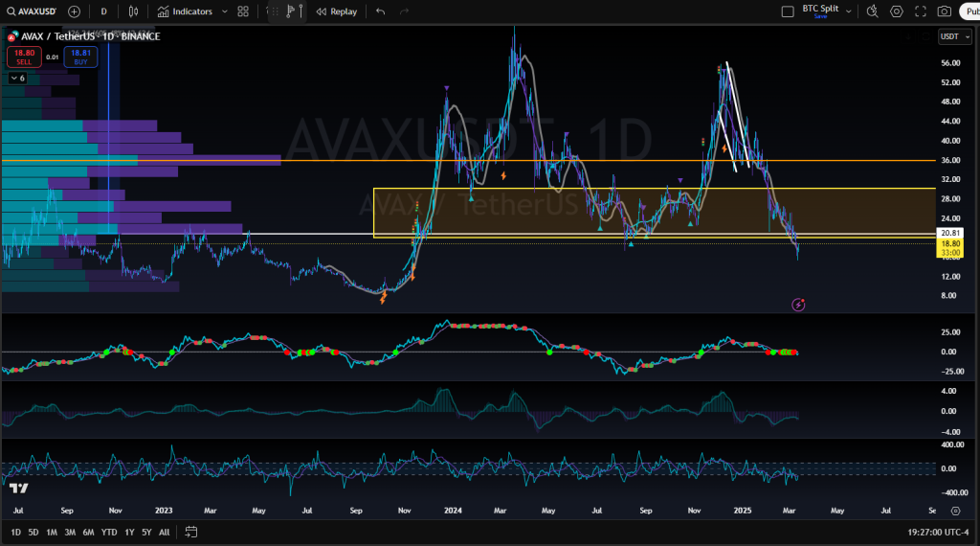Click the 56.00 price scale label
Screen dimensions: 980x546
pyautogui.click(x=950, y=63)
